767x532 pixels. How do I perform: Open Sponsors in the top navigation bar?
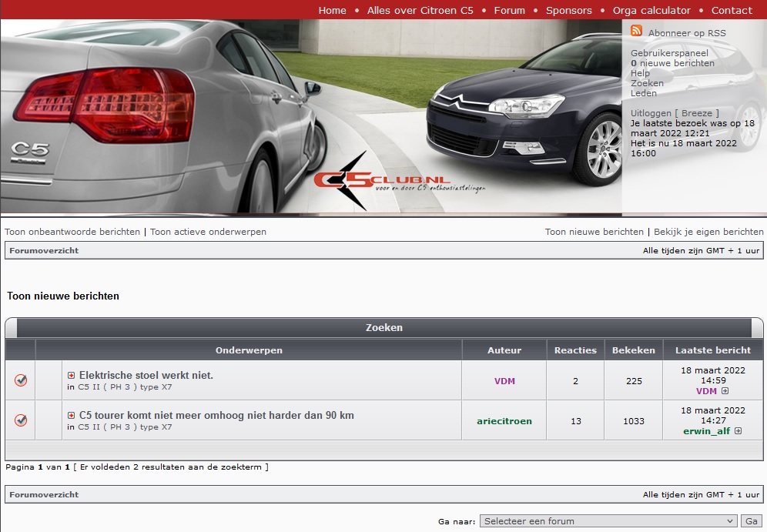(568, 10)
